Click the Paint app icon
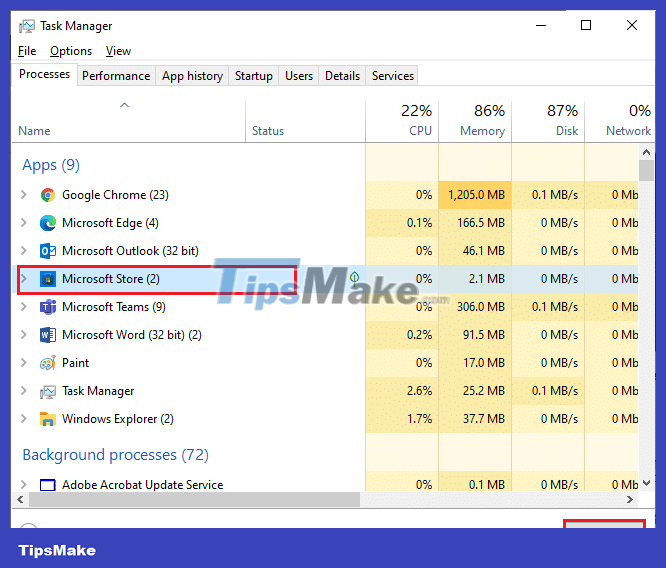 pyautogui.click(x=48, y=363)
